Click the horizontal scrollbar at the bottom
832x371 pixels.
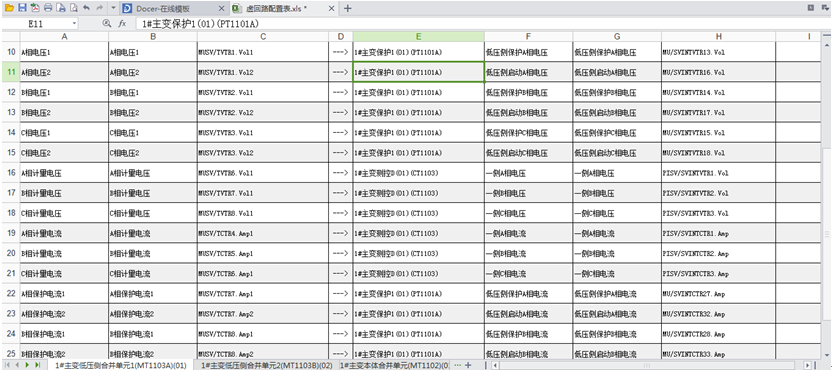tap(651, 365)
